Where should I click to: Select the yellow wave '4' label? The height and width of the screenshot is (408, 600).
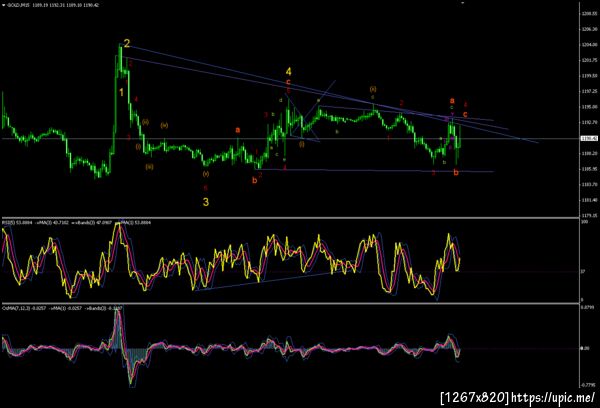[289, 72]
